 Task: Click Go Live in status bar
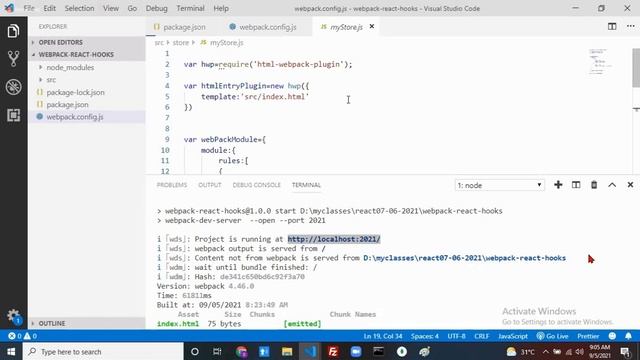click(553, 336)
